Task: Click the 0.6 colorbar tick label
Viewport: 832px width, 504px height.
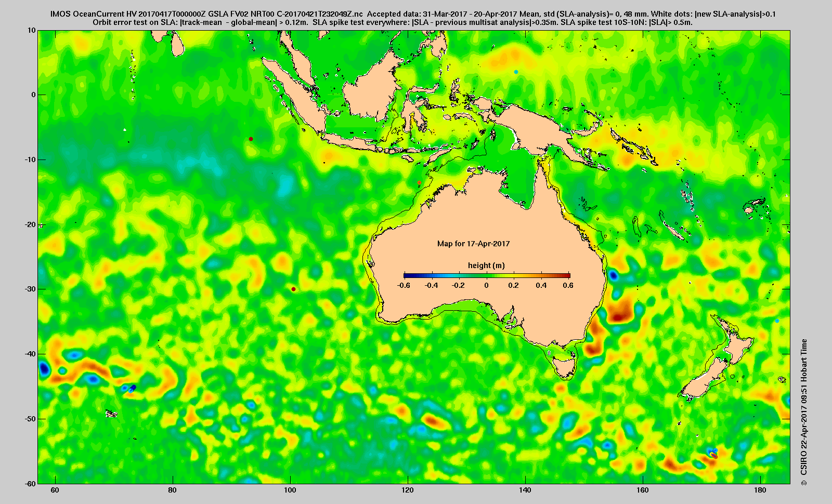Action: (568, 285)
